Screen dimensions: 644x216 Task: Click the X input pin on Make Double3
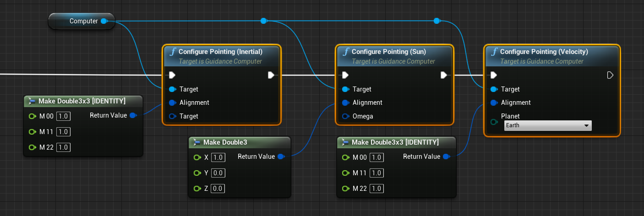tap(197, 157)
